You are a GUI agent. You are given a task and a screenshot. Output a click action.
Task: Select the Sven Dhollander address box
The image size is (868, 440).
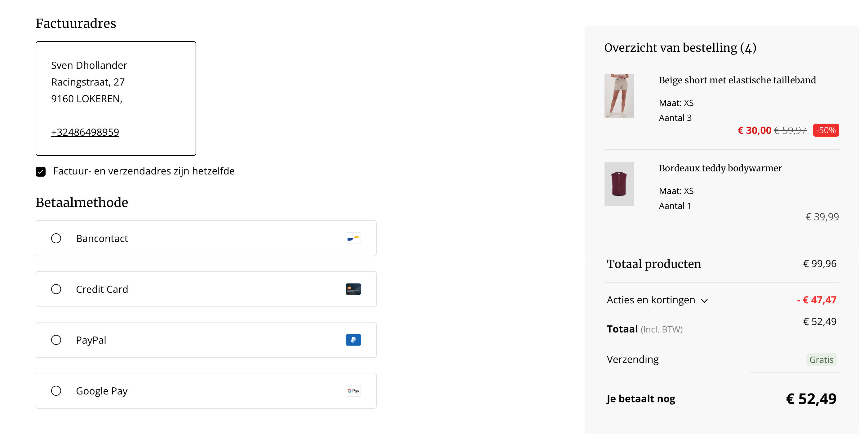tap(116, 98)
